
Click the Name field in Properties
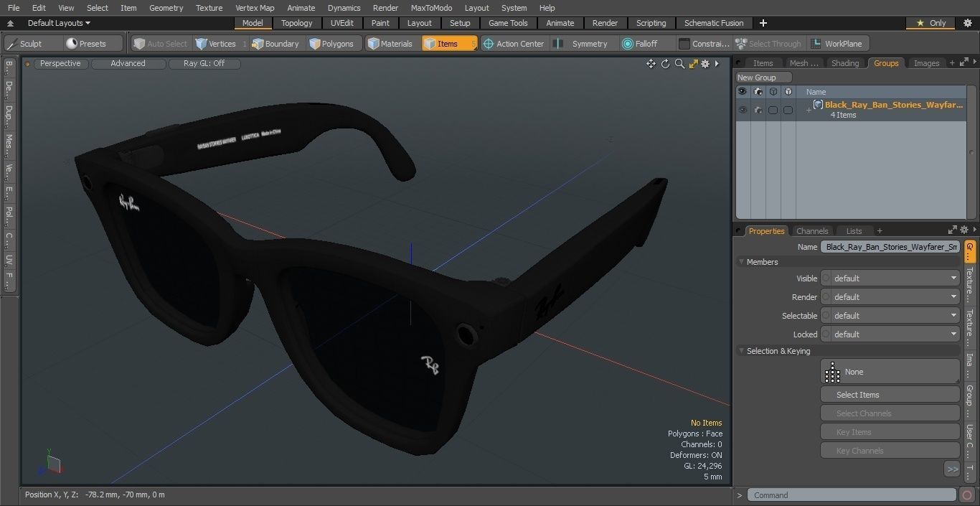[890, 247]
